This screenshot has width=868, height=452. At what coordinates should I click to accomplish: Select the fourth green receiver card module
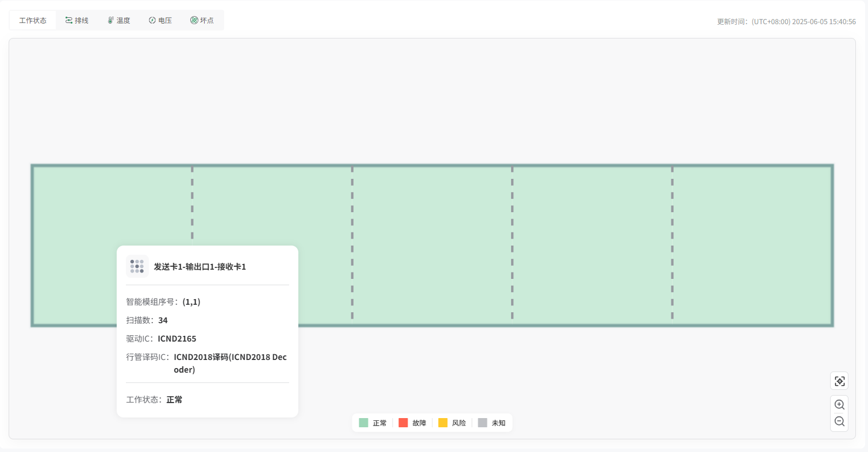click(x=592, y=246)
